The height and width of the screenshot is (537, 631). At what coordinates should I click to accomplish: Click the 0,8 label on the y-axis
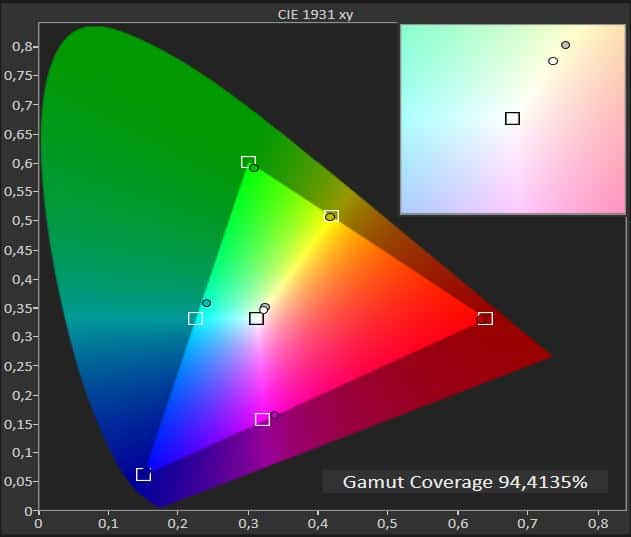click(22, 47)
